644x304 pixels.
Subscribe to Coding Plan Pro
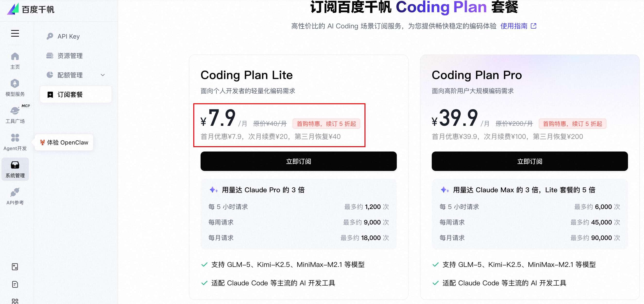click(x=529, y=161)
